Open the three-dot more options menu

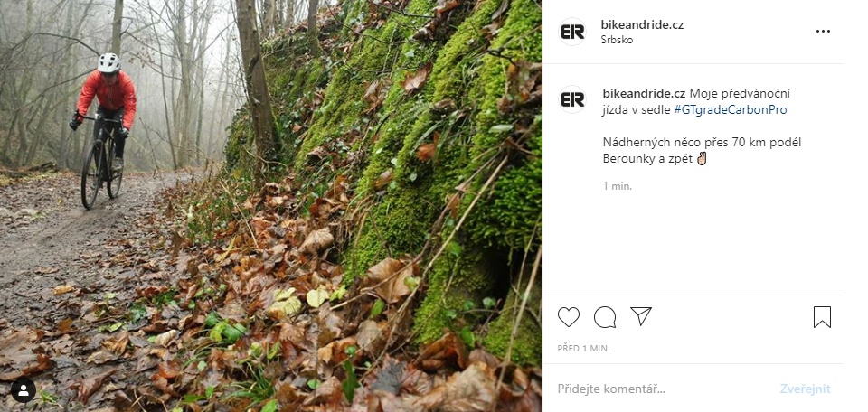pyautogui.click(x=823, y=31)
